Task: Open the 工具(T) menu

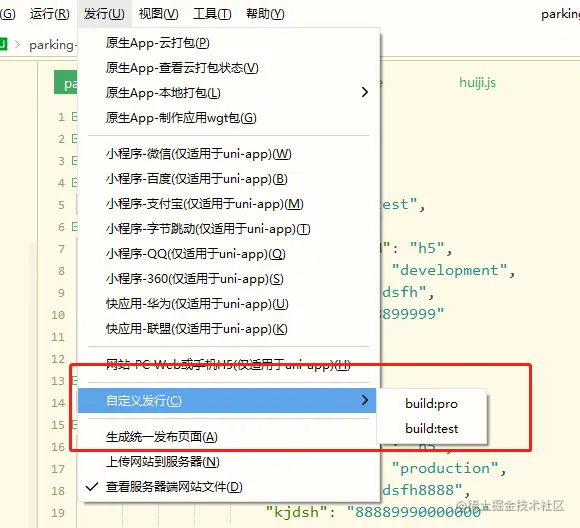Action: [x=212, y=14]
